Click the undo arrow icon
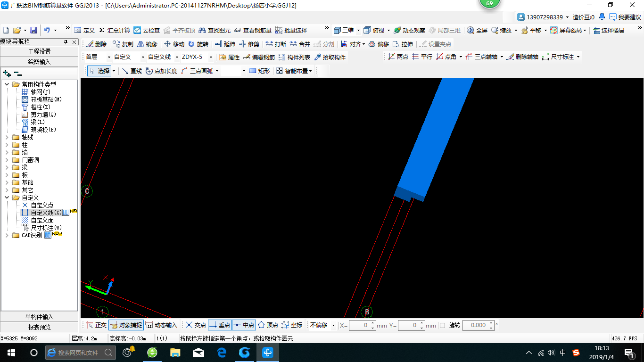Viewport: 644px width, 362px height. 47,30
